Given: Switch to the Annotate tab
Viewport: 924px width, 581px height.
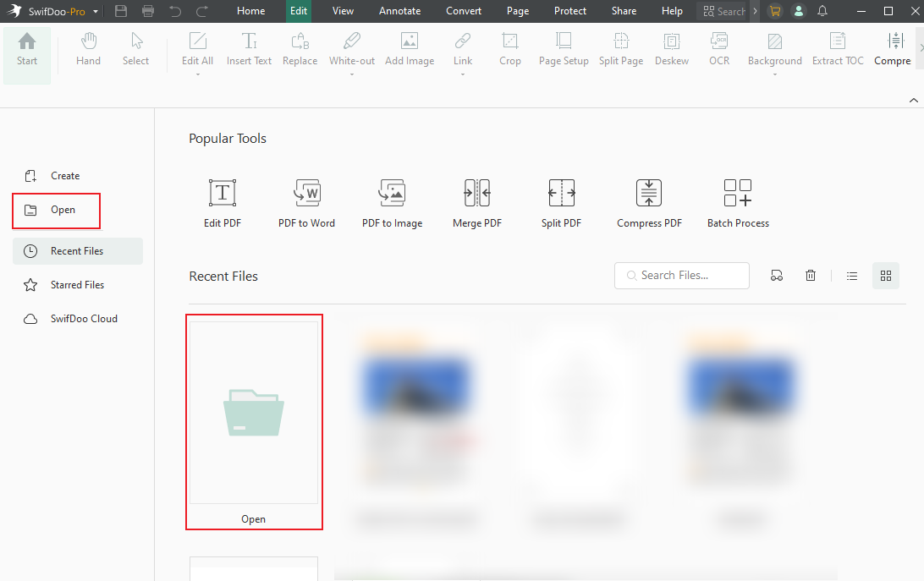Looking at the screenshot, I should pos(399,11).
